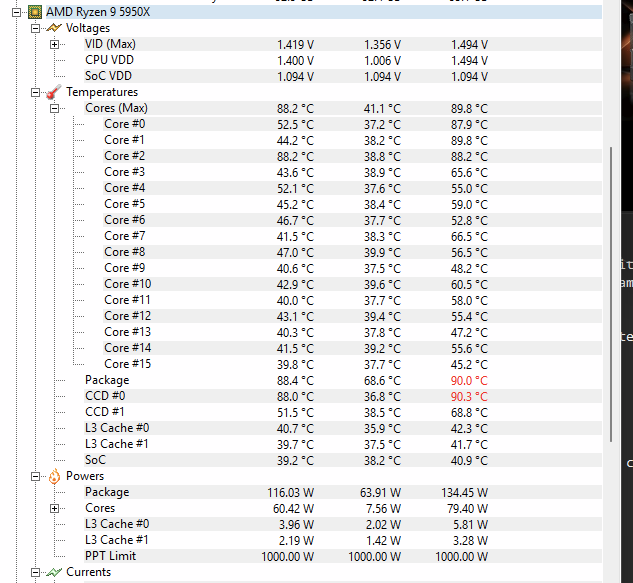
Task: Collapse the Voltages section
Action: (x=36, y=28)
